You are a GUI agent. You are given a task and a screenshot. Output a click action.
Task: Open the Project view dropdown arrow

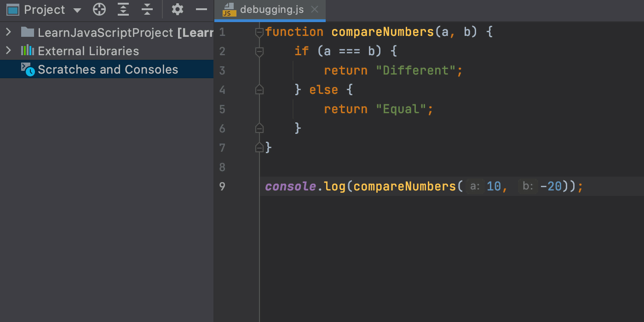77,10
